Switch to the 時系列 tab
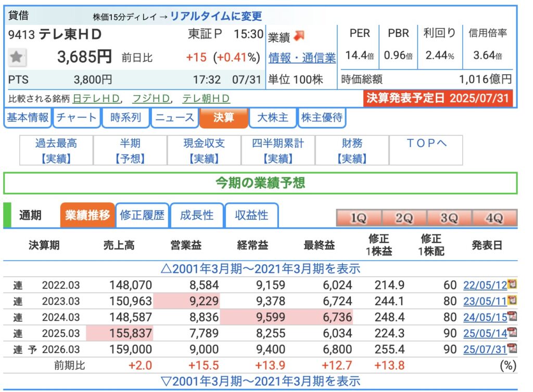 [125, 117]
